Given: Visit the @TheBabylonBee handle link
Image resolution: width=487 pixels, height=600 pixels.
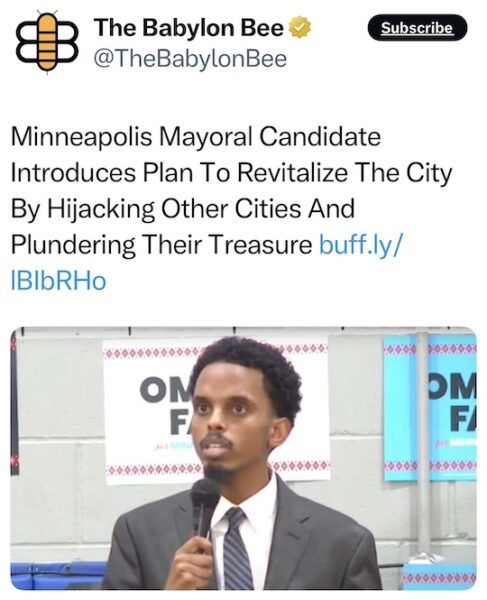Looking at the screenshot, I should point(190,59).
